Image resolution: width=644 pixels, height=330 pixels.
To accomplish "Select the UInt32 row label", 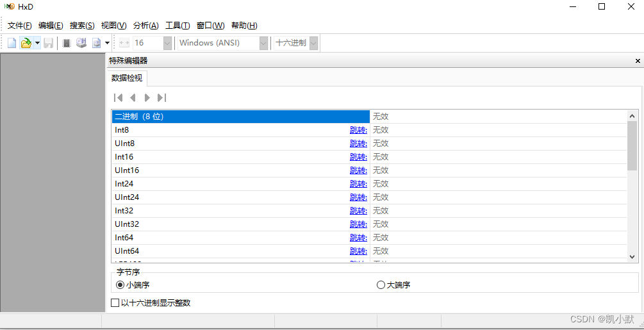I will (127, 224).
